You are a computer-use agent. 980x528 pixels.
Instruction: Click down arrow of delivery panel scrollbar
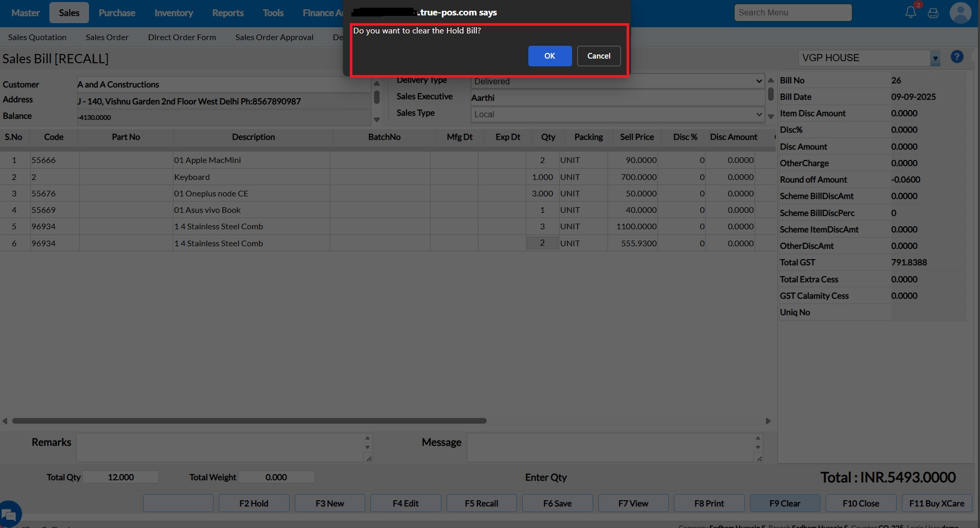[771, 117]
